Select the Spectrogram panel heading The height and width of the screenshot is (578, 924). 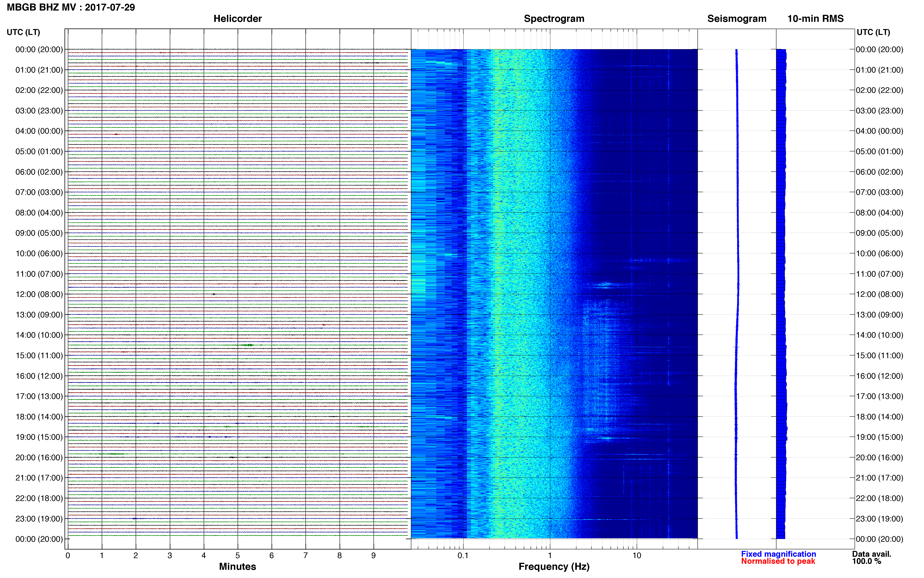point(554,18)
